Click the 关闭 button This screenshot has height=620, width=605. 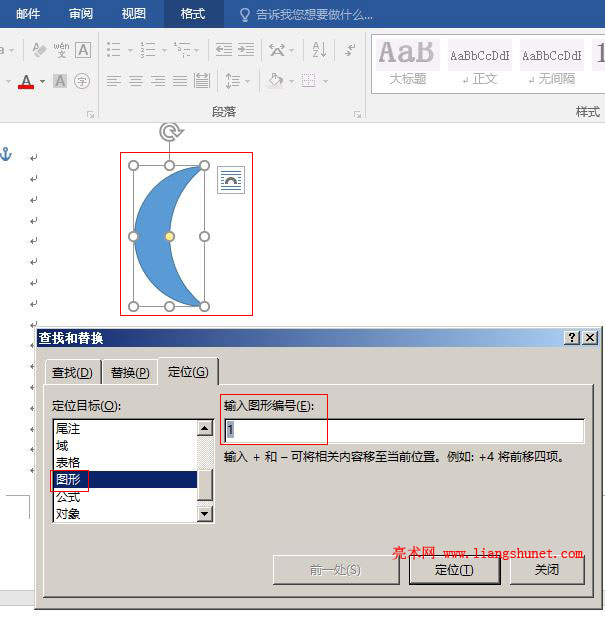(547, 570)
